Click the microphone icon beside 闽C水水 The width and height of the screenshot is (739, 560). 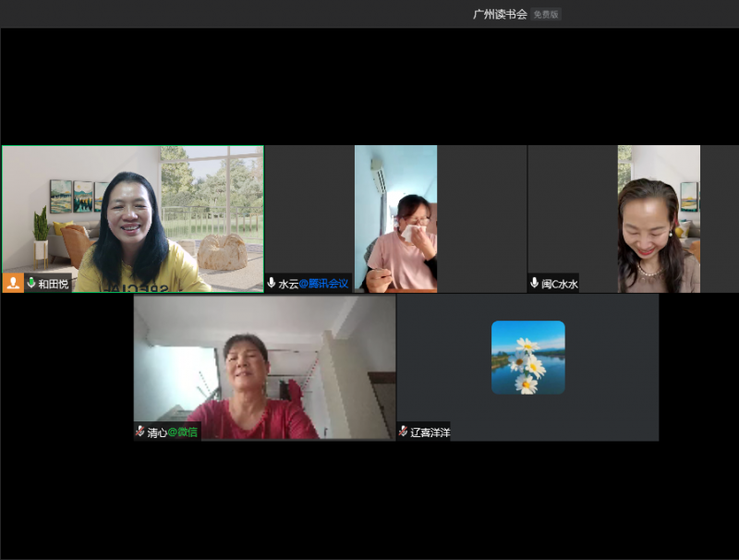(x=534, y=284)
